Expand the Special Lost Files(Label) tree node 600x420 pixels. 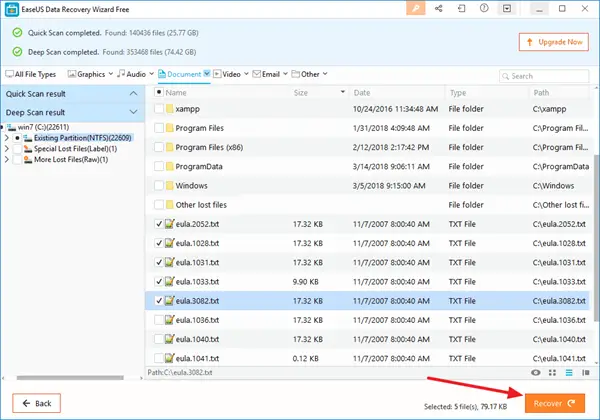click(9, 148)
